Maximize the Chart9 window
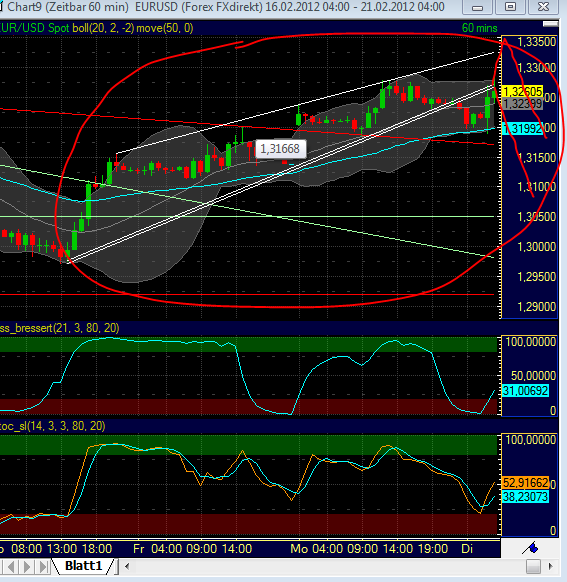567x582 pixels. [x=511, y=7]
